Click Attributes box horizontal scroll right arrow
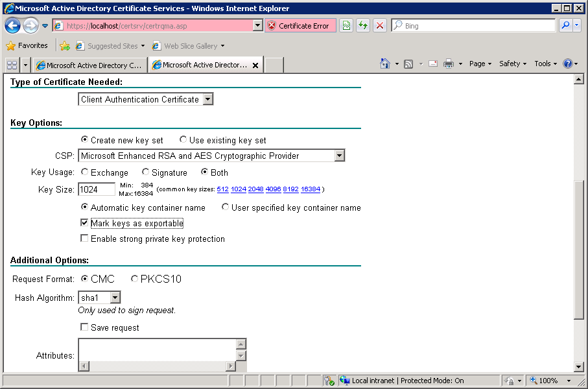Viewport: 588px width, 389px height. (x=231, y=366)
